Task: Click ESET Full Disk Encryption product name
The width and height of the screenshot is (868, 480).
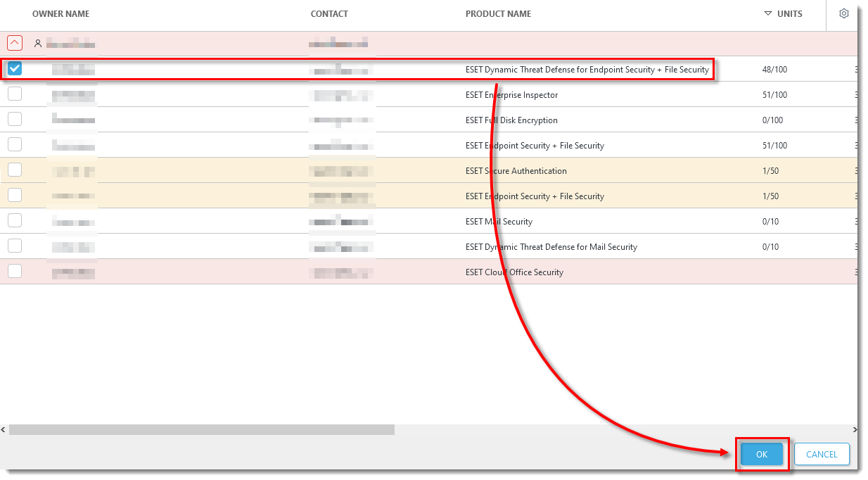Action: 511,120
